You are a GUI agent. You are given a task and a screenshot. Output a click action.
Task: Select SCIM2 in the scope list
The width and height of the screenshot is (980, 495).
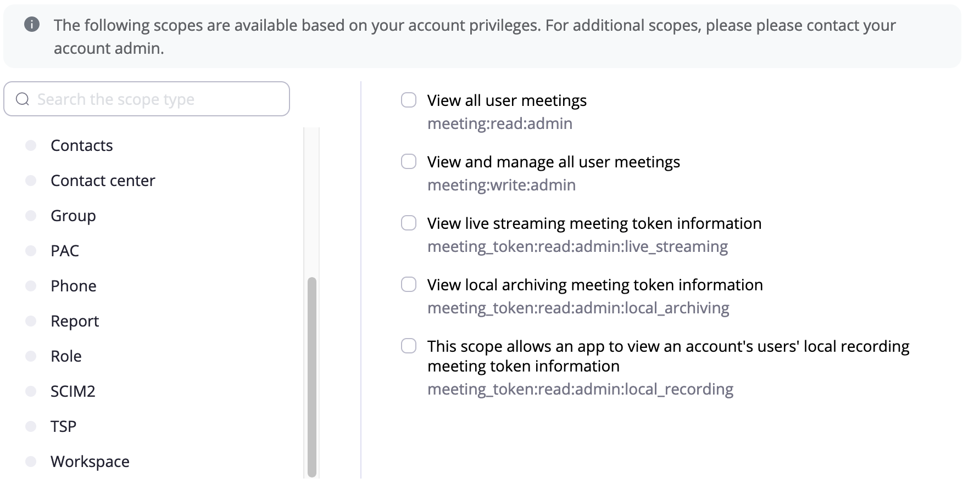73,391
